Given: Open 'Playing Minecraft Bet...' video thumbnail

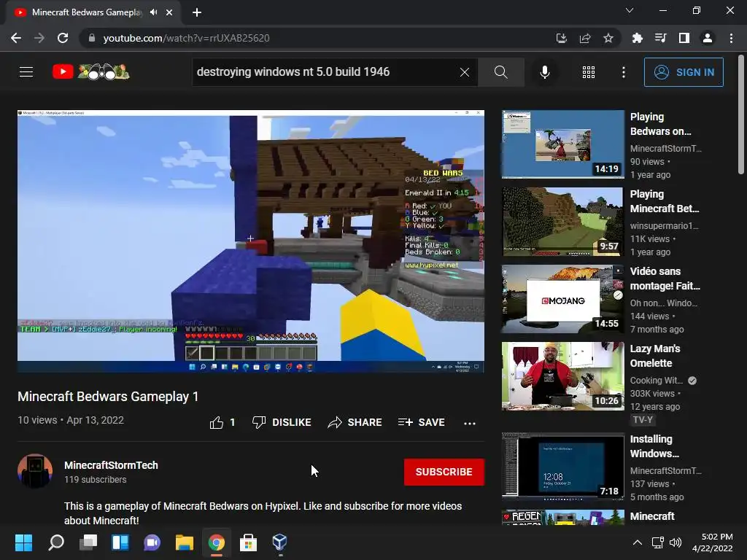Looking at the screenshot, I should coord(562,222).
